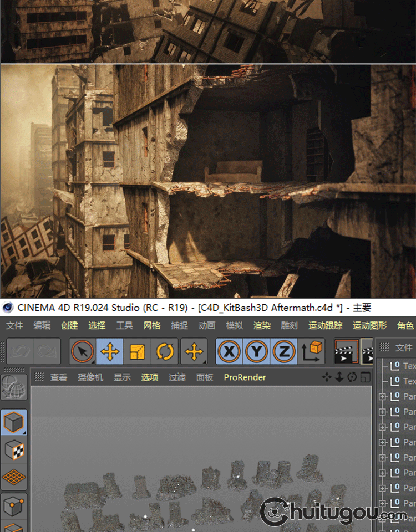The height and width of the screenshot is (532, 416).
Task: Switch to Model mode cube icon
Action: pyautogui.click(x=13, y=423)
